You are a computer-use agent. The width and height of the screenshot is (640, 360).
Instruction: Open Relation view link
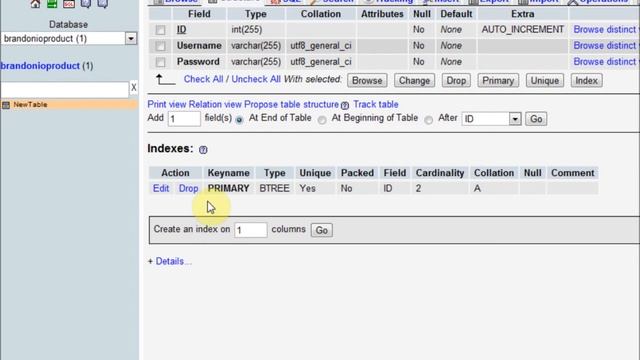tap(216, 104)
